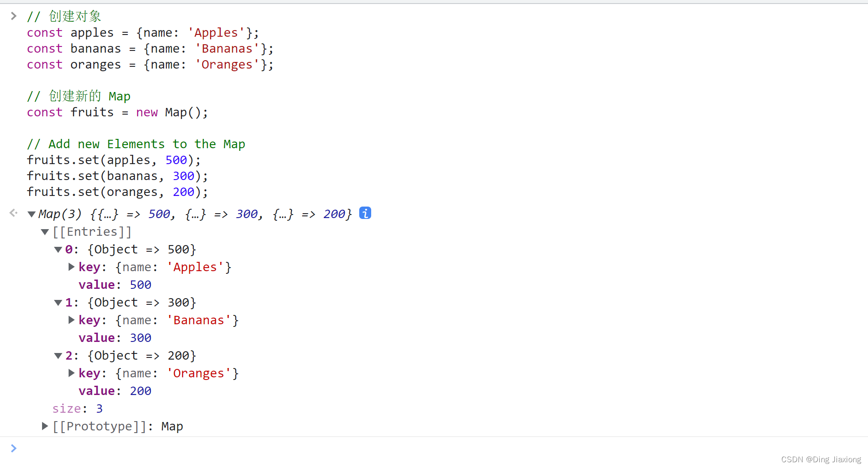Click the line 'fruits.set(apples, 500);'
868x468 pixels.
[114, 160]
